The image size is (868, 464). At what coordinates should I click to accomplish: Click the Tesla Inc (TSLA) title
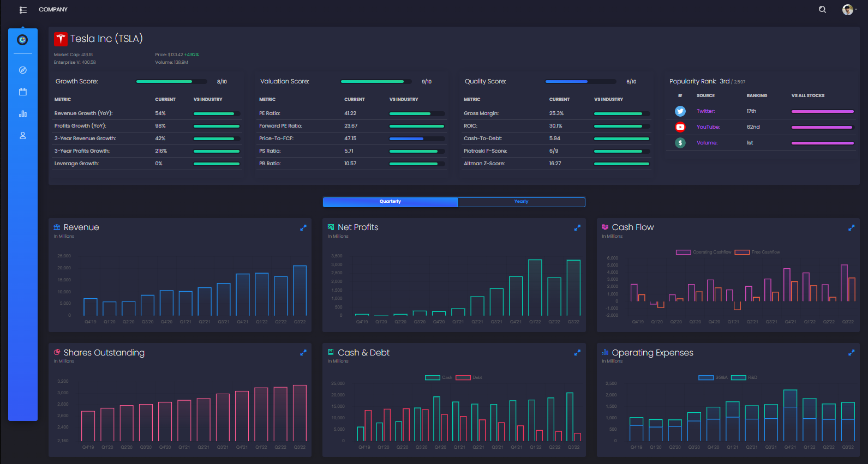tap(106, 39)
